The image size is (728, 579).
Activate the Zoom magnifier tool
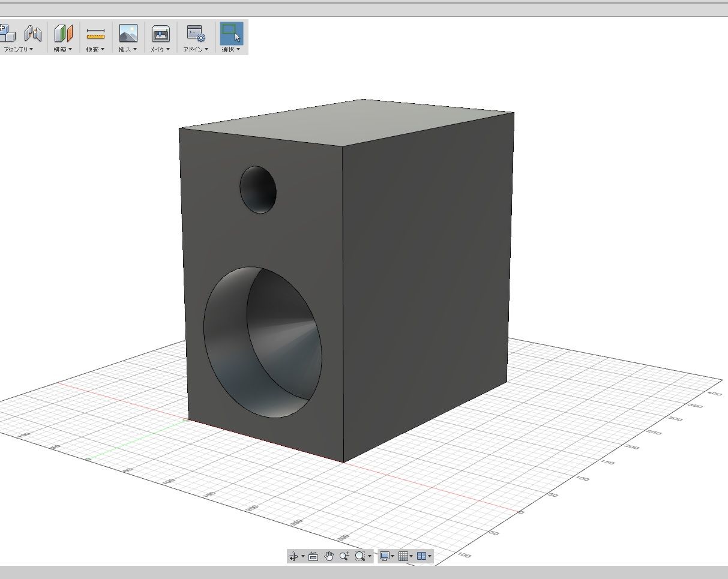(344, 556)
